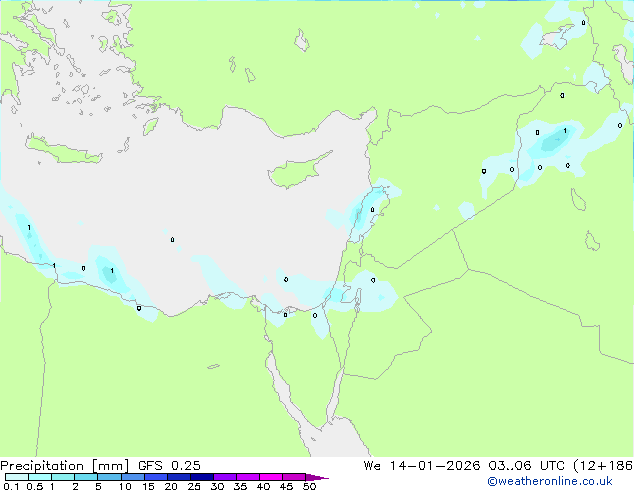This screenshot has width=634, height=490.
Task: Select the 25–30 mm dark blue swatch
Action: pos(202,477)
